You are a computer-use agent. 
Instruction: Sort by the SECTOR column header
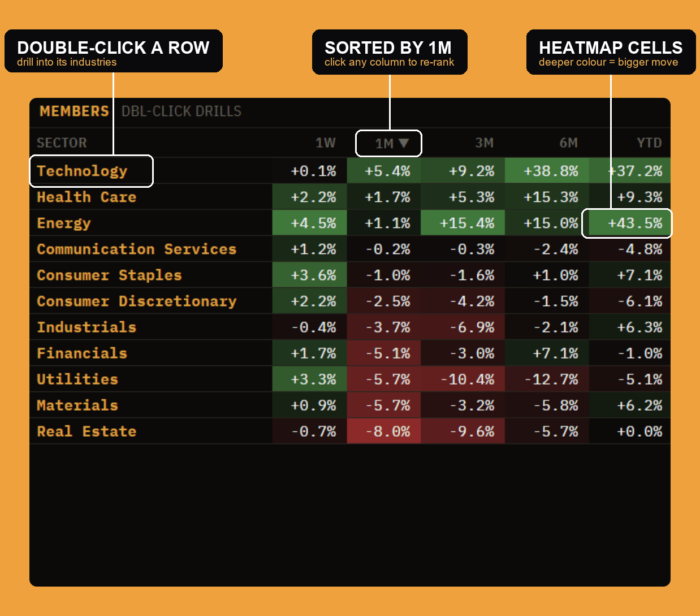click(x=62, y=143)
